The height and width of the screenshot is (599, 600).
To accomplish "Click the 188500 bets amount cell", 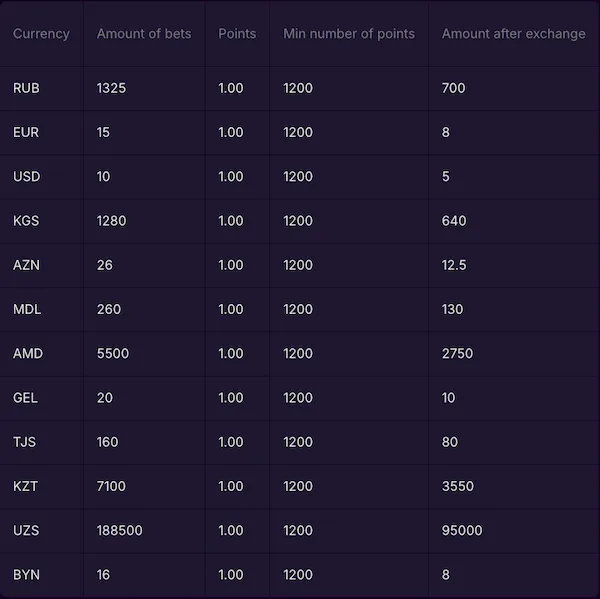I will pos(120,530).
